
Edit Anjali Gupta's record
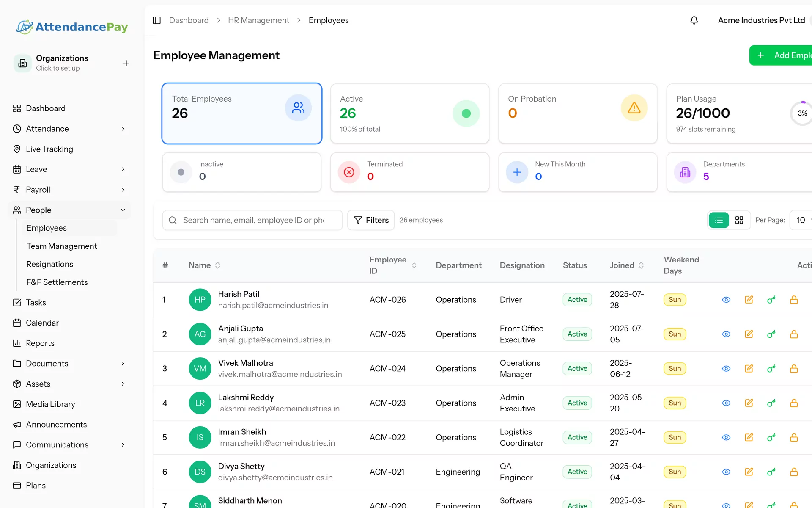tap(749, 334)
